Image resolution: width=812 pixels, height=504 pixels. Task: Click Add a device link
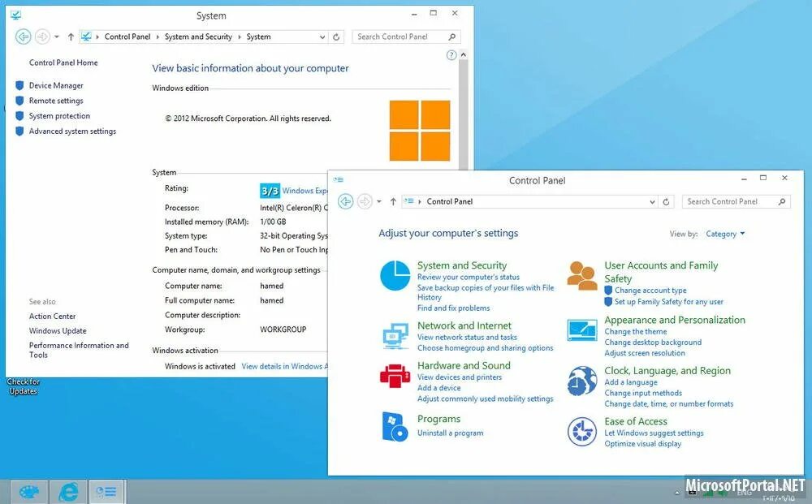coord(439,388)
